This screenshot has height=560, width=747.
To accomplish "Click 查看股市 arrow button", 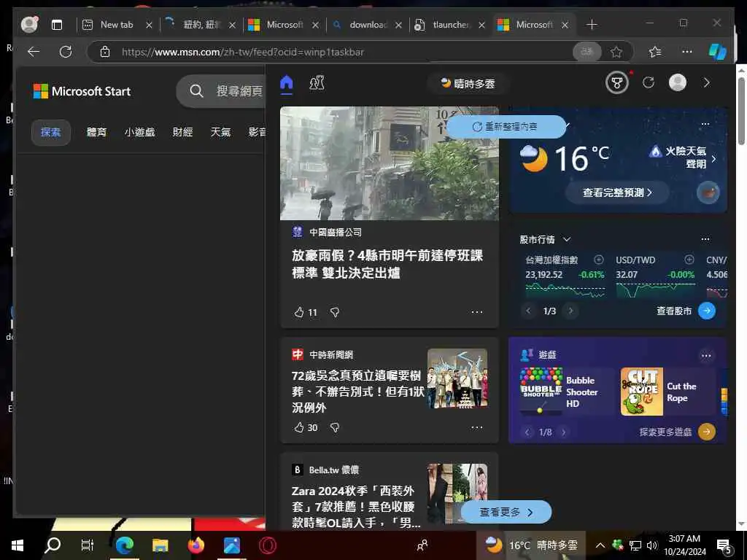I will pos(706,311).
